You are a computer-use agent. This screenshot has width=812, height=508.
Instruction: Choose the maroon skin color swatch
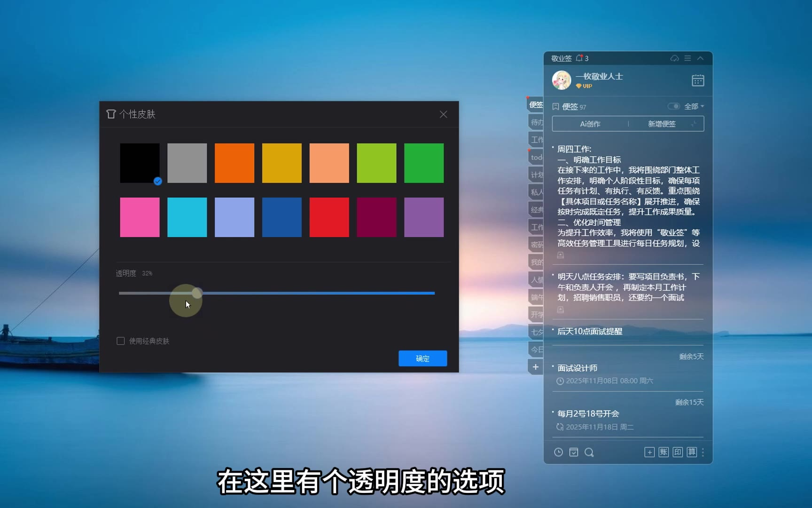(x=377, y=217)
